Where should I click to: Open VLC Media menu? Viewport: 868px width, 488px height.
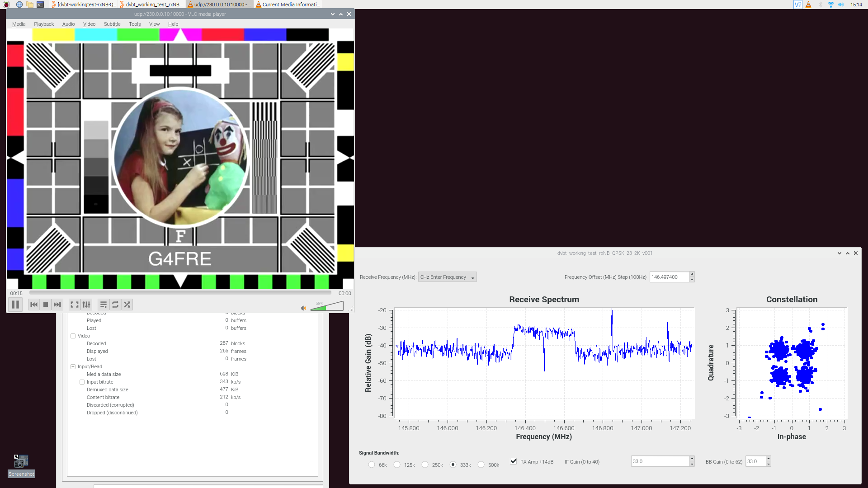[19, 24]
